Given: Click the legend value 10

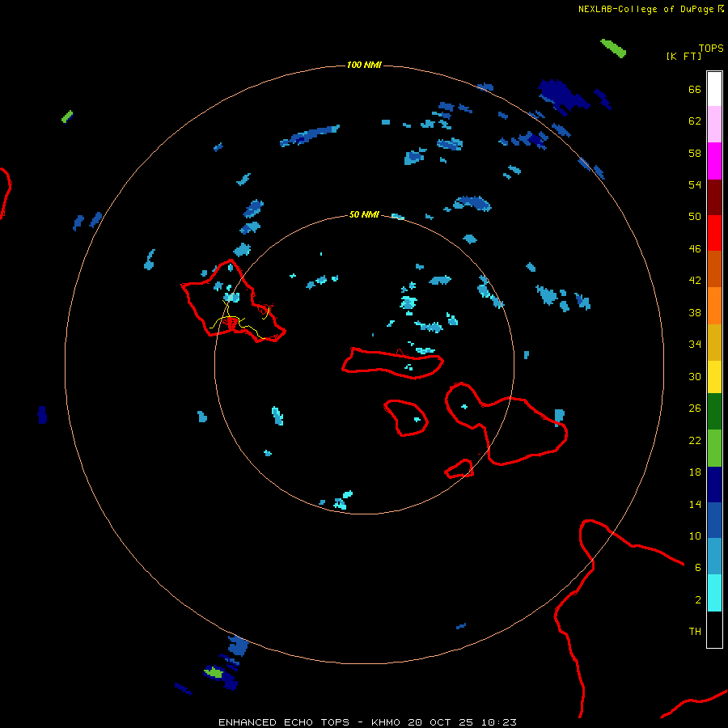Looking at the screenshot, I should pyautogui.click(x=695, y=536).
